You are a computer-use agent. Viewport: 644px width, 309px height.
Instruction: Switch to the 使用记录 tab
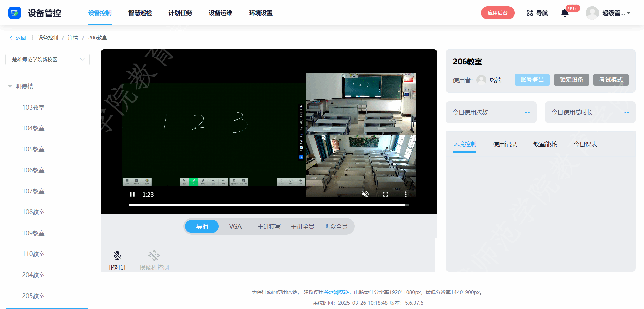tap(504, 144)
